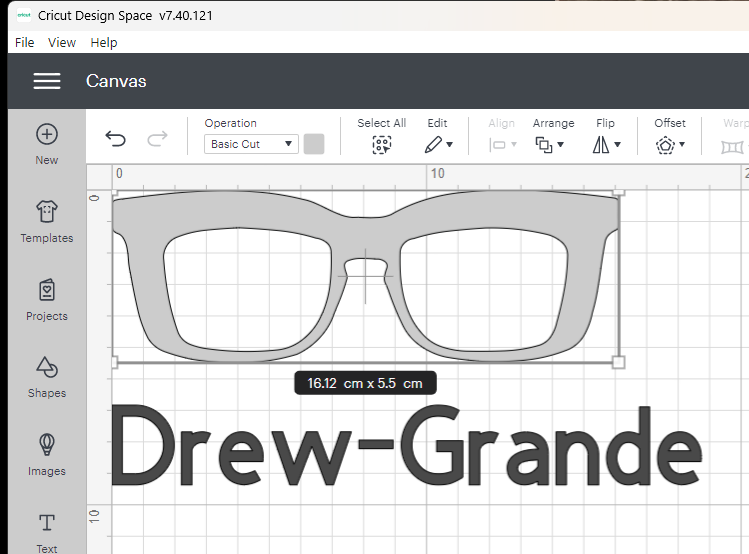Open the Projects panel
This screenshot has width=749, height=554.
47,290
